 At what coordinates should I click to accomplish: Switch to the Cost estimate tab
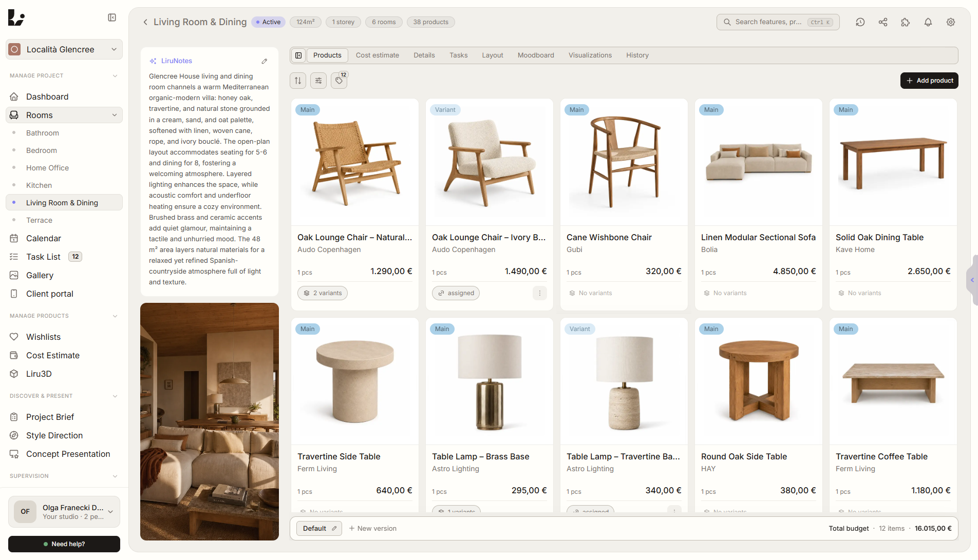coord(378,55)
